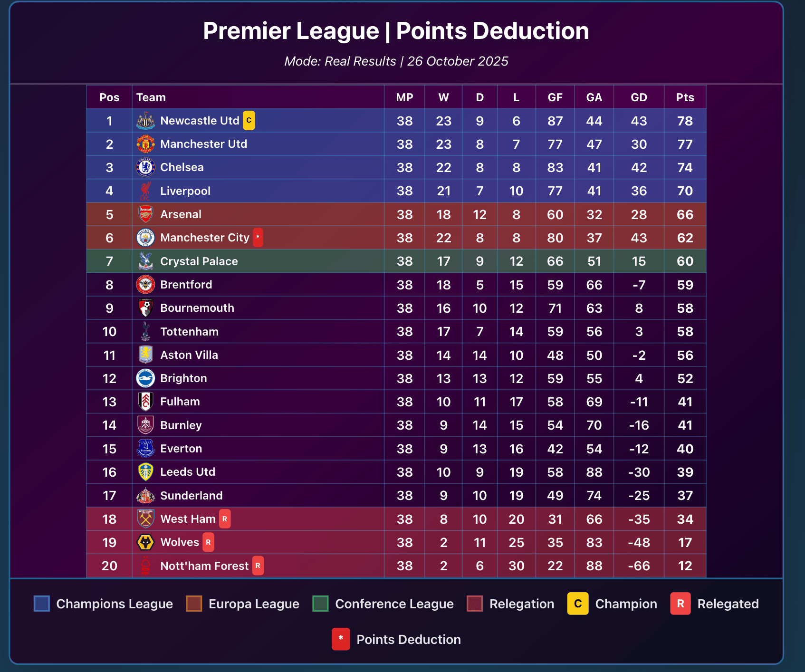The height and width of the screenshot is (672, 805).
Task: Click the relegated R badge beside West Ham
Action: 225,519
